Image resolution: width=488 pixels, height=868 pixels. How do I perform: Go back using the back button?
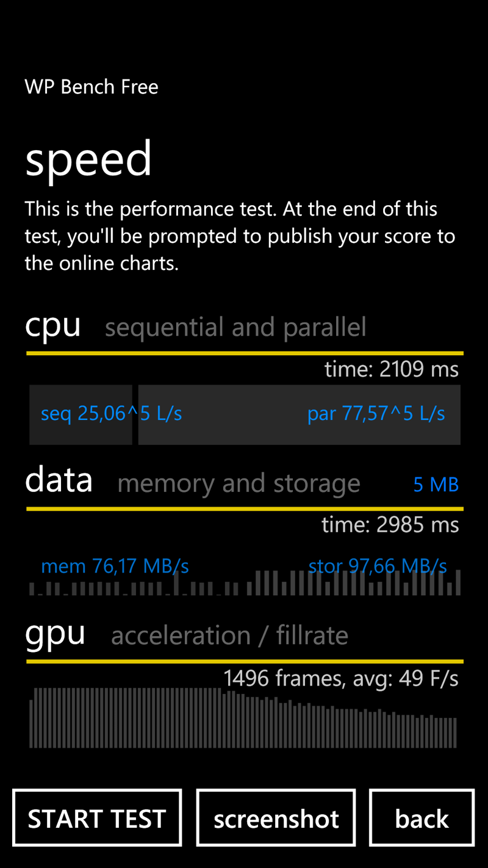click(x=422, y=818)
